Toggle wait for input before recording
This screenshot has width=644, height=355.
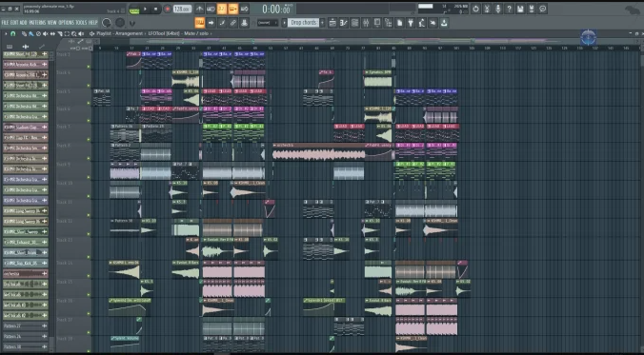211,9
